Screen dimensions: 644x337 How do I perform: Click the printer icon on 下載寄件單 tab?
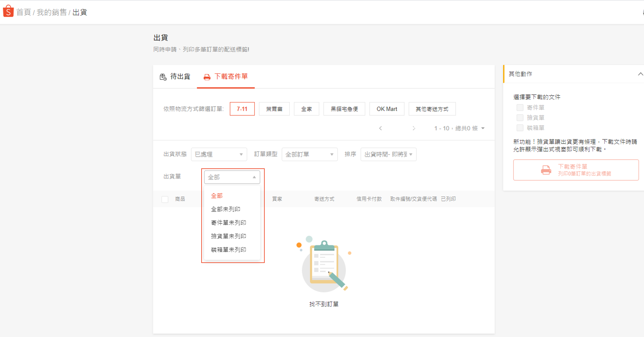click(x=207, y=77)
